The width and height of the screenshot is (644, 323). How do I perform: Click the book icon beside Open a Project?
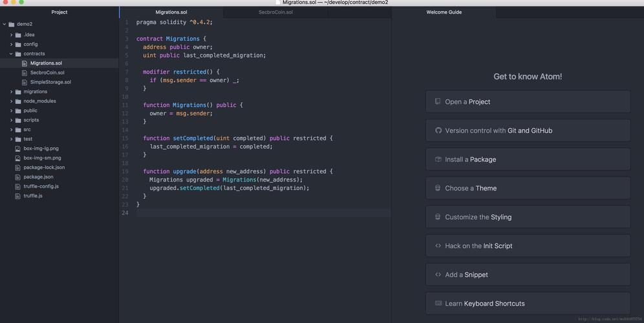click(438, 101)
